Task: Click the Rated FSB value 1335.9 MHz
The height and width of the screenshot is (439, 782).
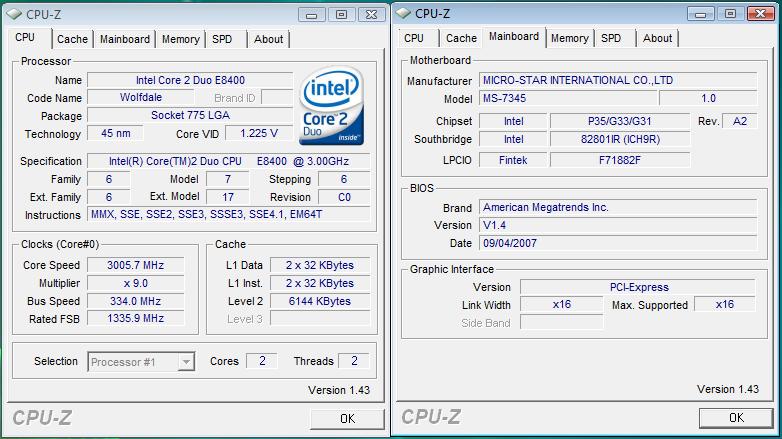Action: click(x=136, y=318)
